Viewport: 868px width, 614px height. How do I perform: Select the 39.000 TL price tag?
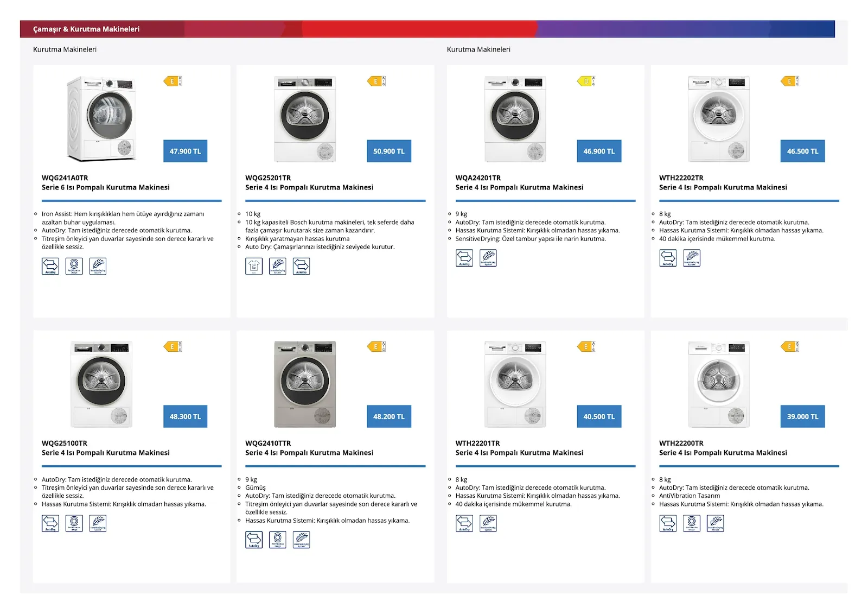[x=803, y=416]
